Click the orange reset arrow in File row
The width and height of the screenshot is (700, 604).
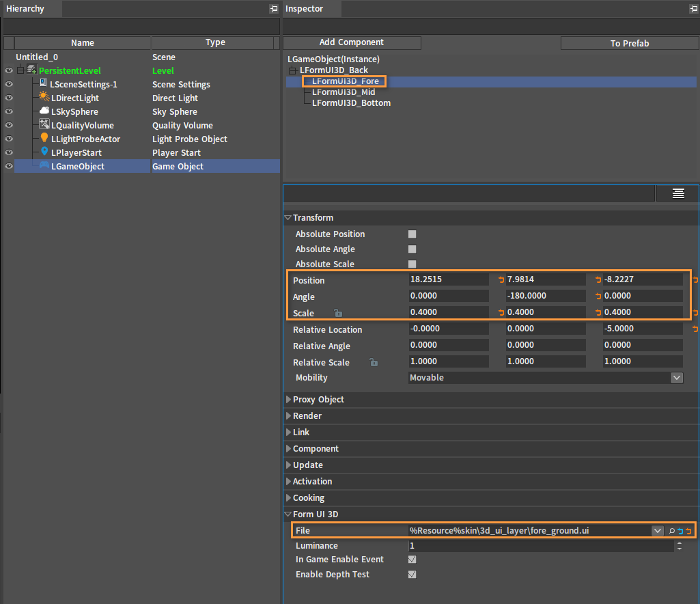point(688,531)
